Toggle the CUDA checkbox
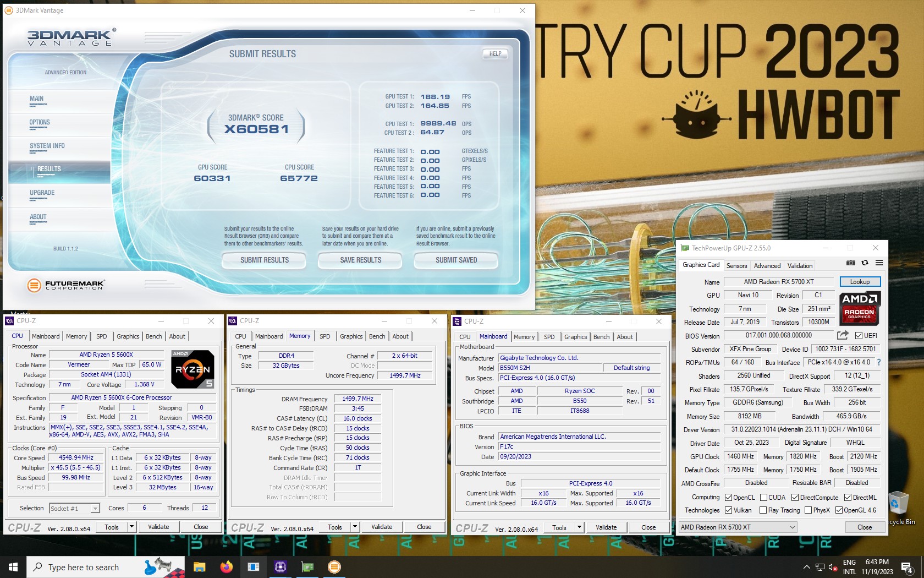924x578 pixels. pos(763,497)
